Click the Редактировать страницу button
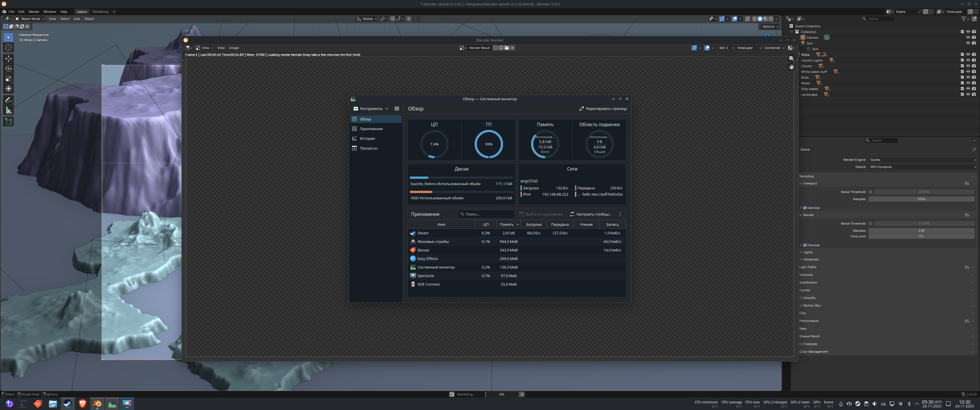This screenshot has width=980, height=410. (603, 109)
